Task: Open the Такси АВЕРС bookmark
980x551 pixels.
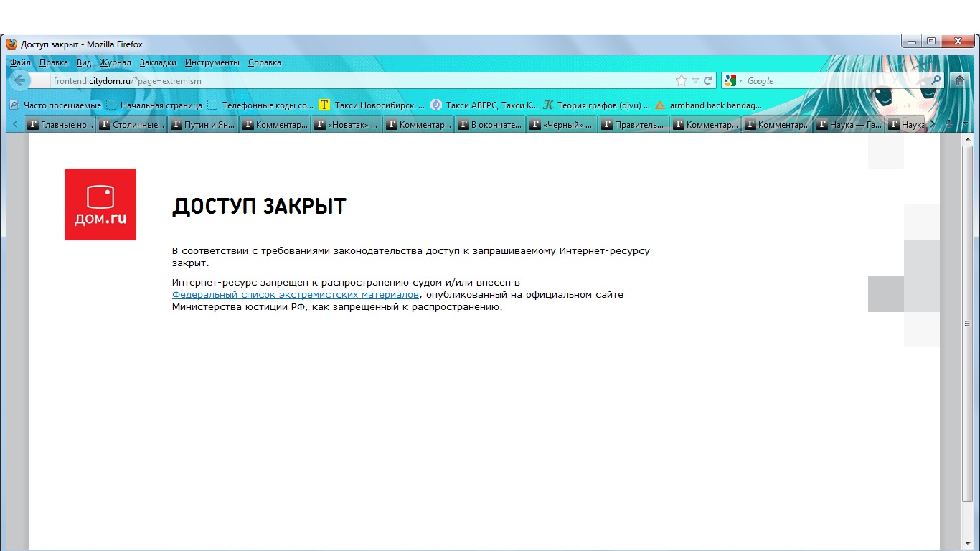Action: point(484,105)
